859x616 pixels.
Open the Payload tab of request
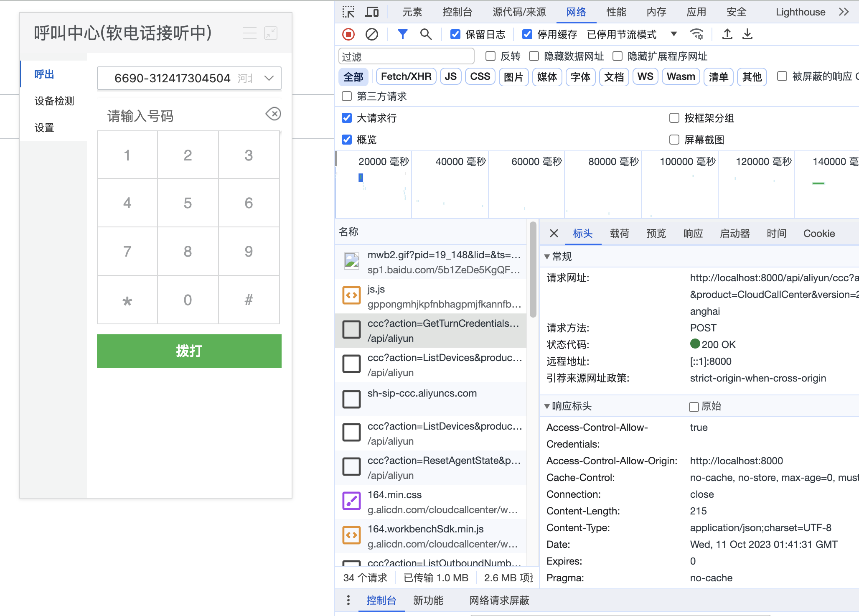click(620, 233)
